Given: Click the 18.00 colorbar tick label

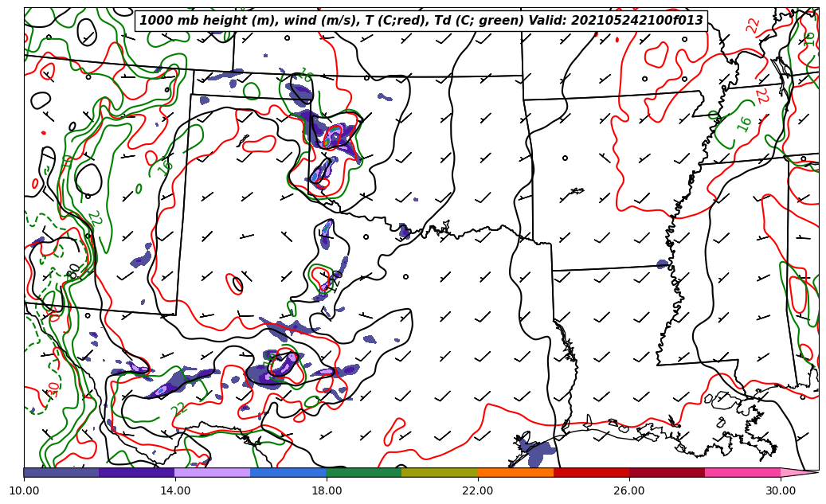Looking at the screenshot, I should (327, 490).
